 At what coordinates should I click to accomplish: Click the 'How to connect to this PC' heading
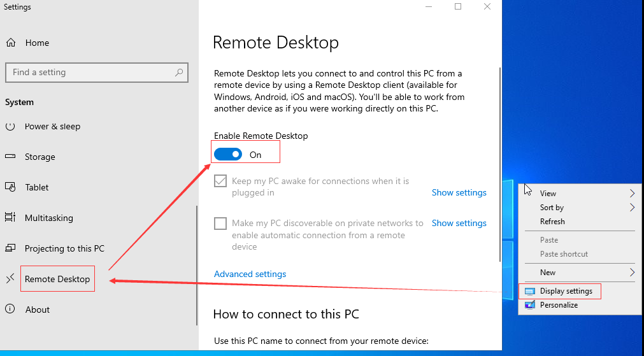coord(286,314)
